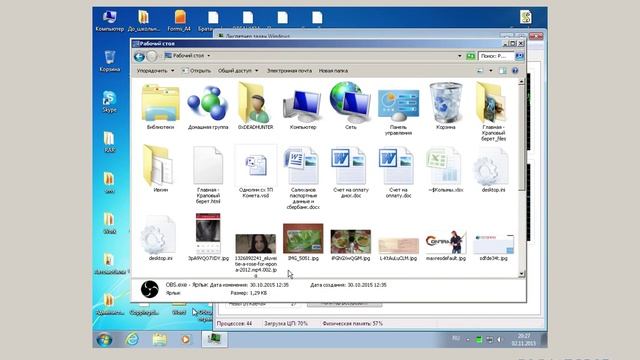The image size is (640, 360).
Task: Open the file Explorer taskbar icon
Action: [x=159, y=339]
